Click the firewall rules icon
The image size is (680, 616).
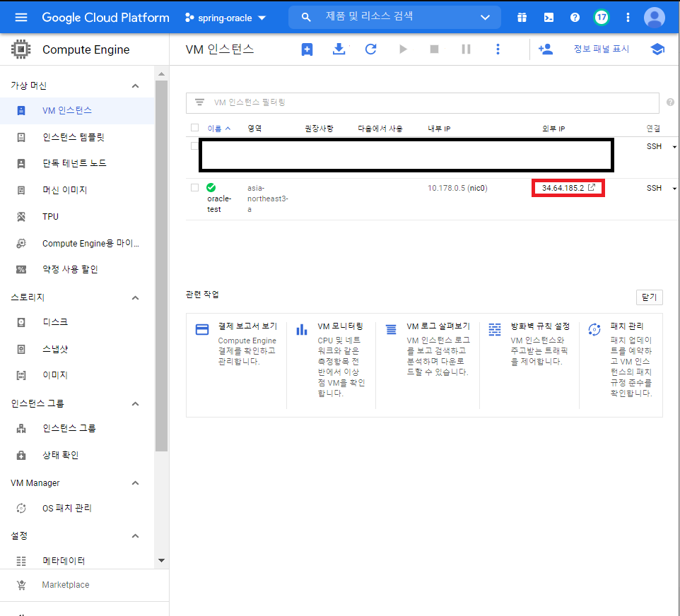pyautogui.click(x=495, y=329)
